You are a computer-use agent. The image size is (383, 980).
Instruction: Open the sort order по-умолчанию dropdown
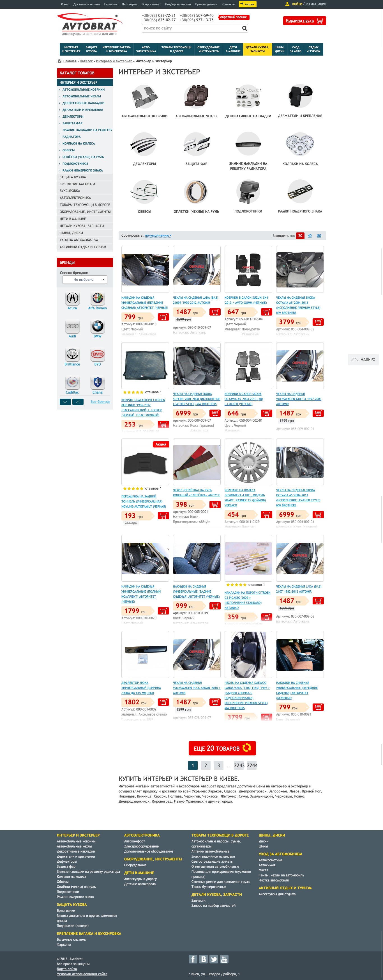[x=158, y=236]
